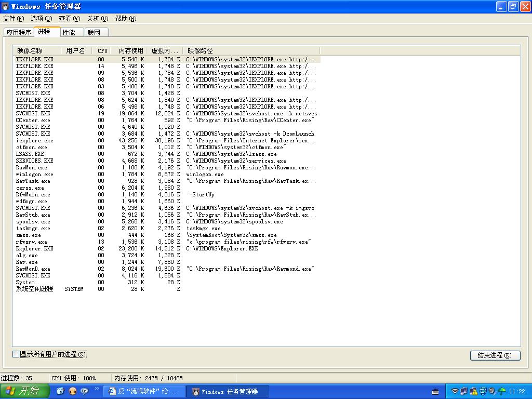
Task: Open the 选项(O) menu
Action: click(x=42, y=19)
